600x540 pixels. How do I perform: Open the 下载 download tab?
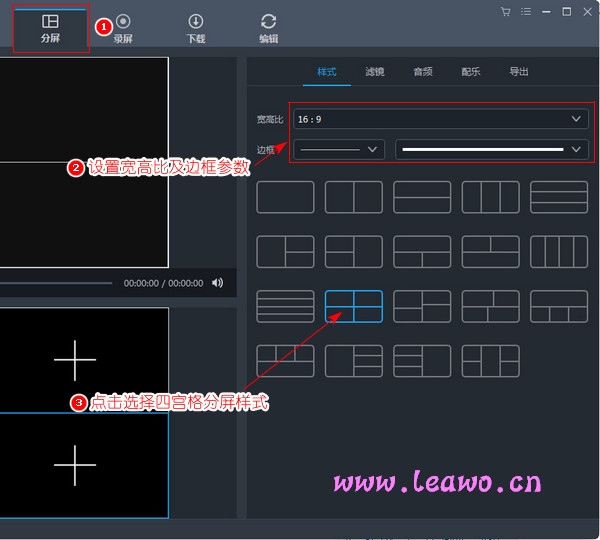point(196,28)
